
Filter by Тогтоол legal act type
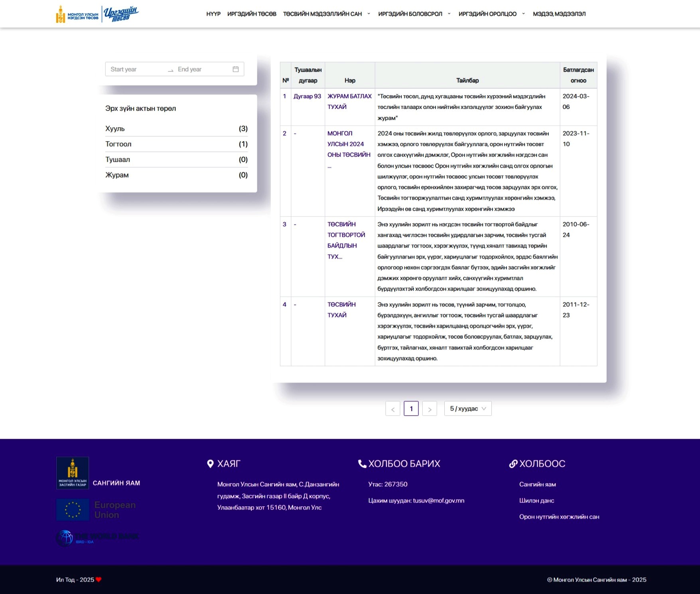click(118, 144)
